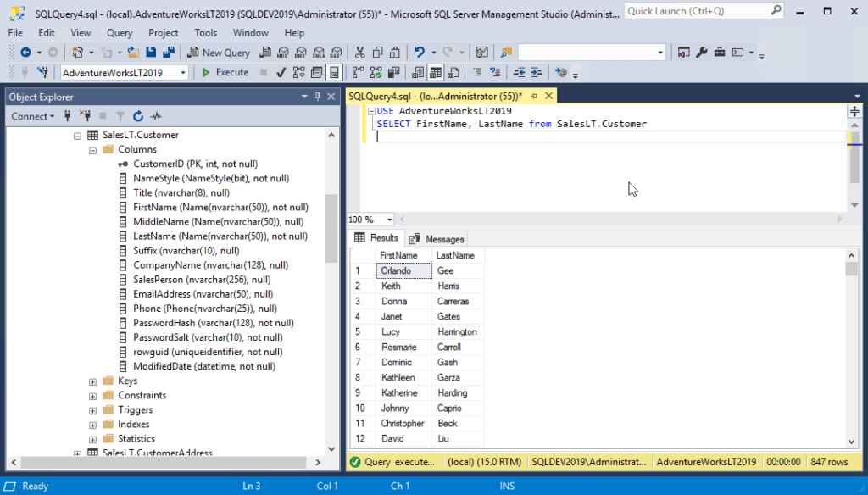Open the File menu
868x495 pixels.
[x=15, y=33]
